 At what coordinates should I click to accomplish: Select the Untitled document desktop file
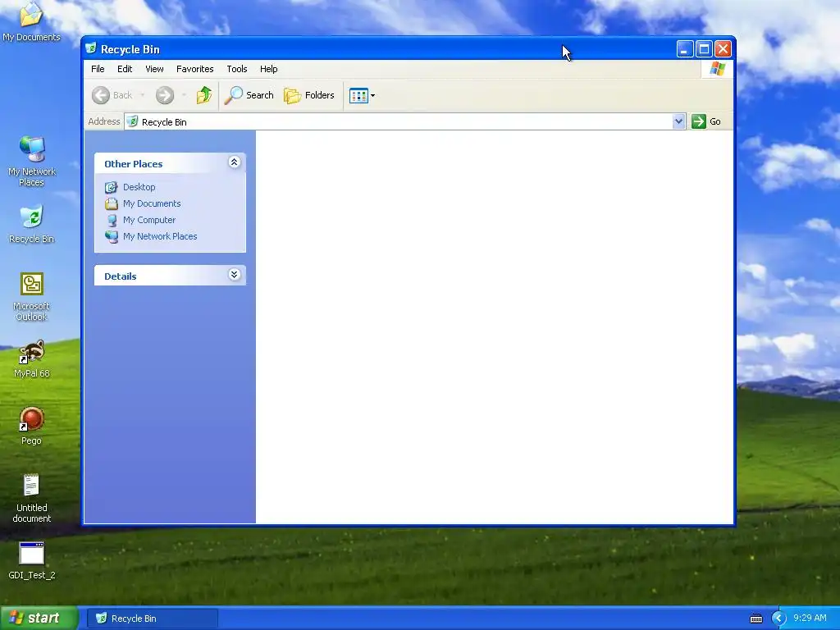click(32, 498)
